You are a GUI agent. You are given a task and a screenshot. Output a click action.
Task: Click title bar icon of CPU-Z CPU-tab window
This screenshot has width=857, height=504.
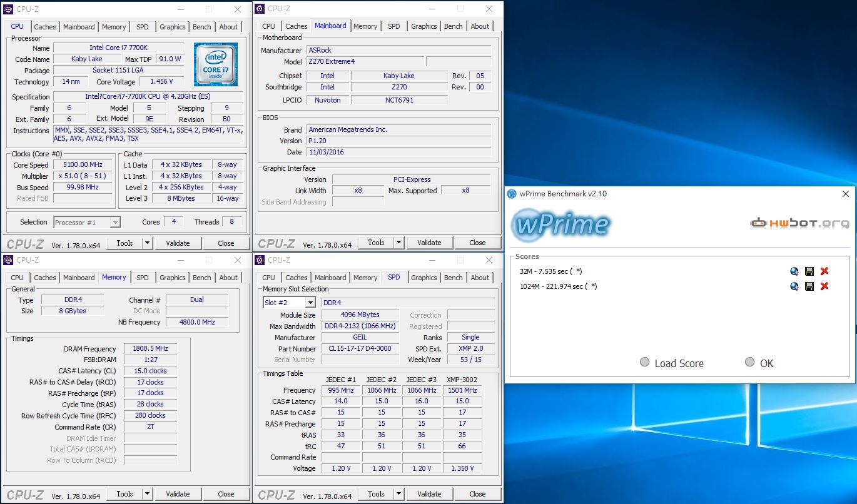coord(9,9)
